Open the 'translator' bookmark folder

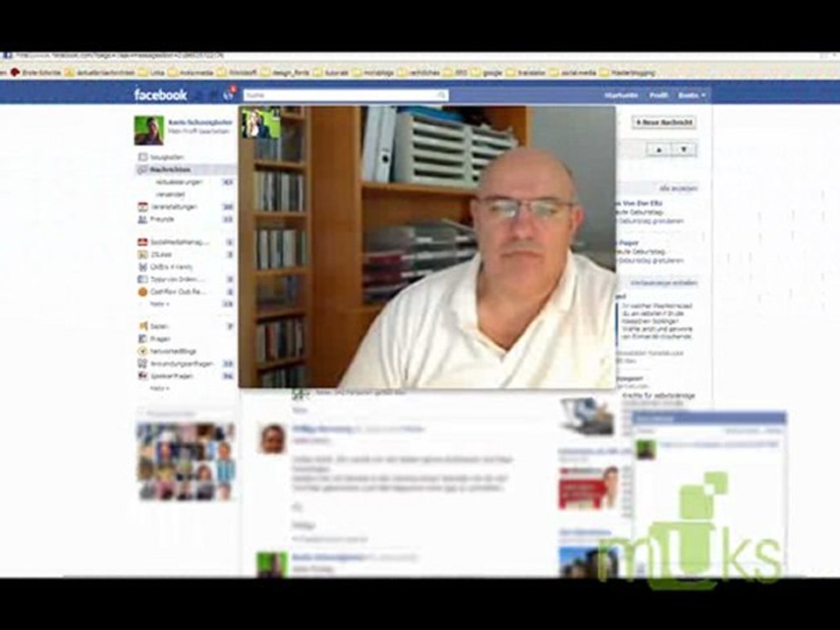pos(526,73)
